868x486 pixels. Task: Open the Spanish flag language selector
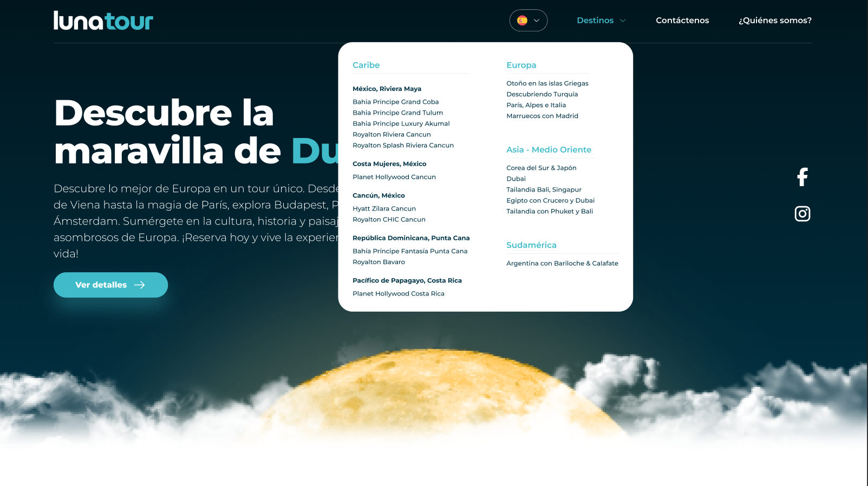528,21
